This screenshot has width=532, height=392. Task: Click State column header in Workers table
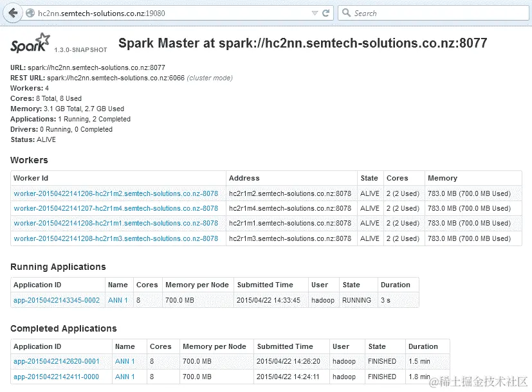tap(369, 178)
